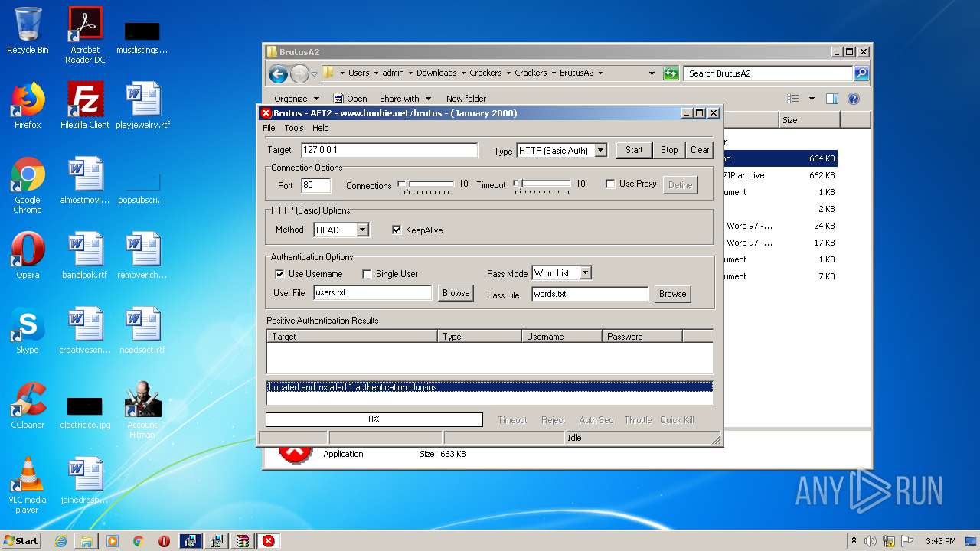Open recent pages arrow beside forward button
This screenshot has width=980, height=551.
(314, 74)
